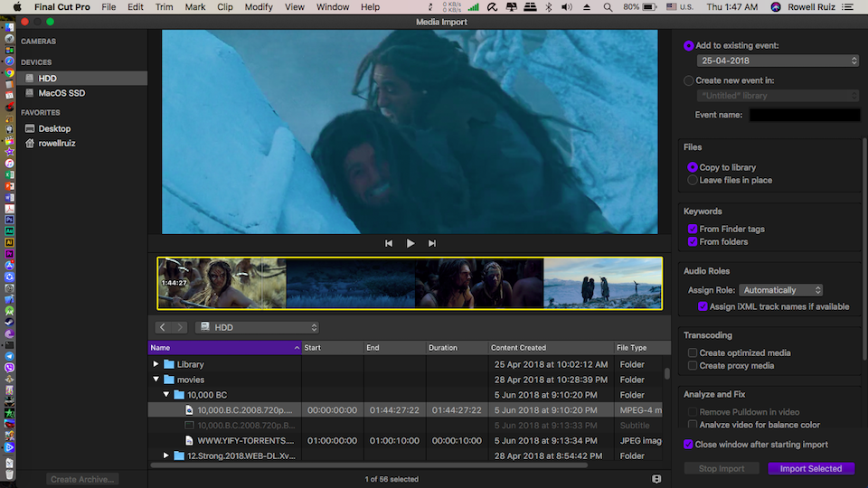
Task: Enable 'Create proxy media' checkbox
Action: click(693, 366)
